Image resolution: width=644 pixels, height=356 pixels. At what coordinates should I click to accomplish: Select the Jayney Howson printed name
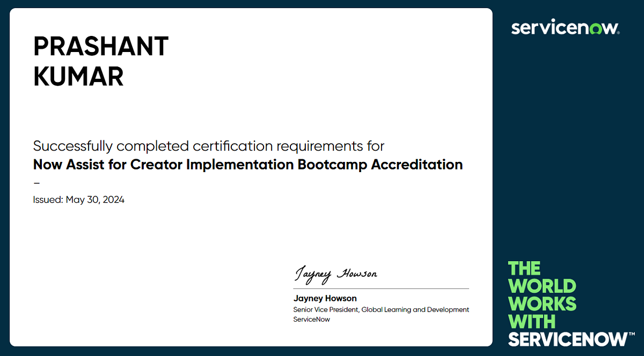325,298
